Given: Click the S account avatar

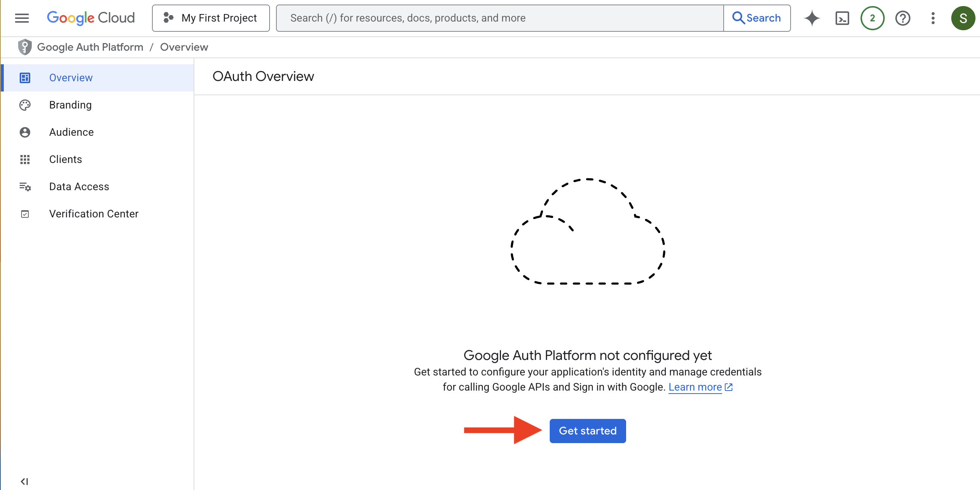Looking at the screenshot, I should pyautogui.click(x=963, y=18).
